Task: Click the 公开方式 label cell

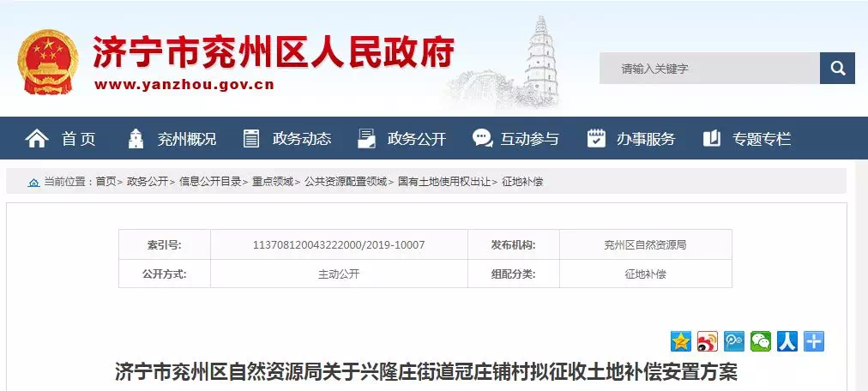Action: [x=165, y=274]
